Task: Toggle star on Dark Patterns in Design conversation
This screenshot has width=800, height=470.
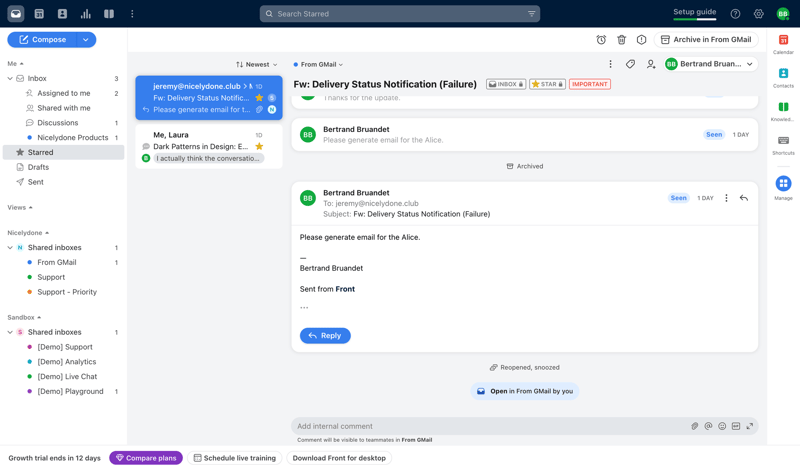Action: click(x=259, y=146)
